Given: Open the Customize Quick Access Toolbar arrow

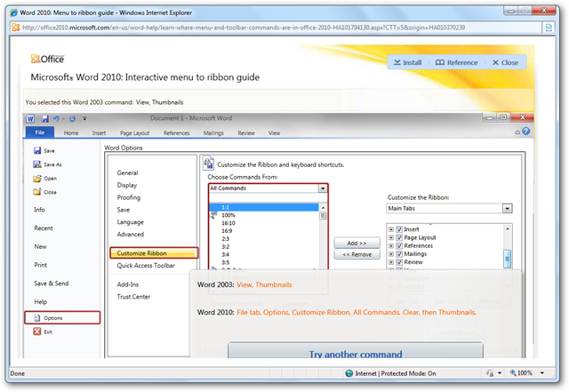Looking at the screenshot, I should click(84, 119).
